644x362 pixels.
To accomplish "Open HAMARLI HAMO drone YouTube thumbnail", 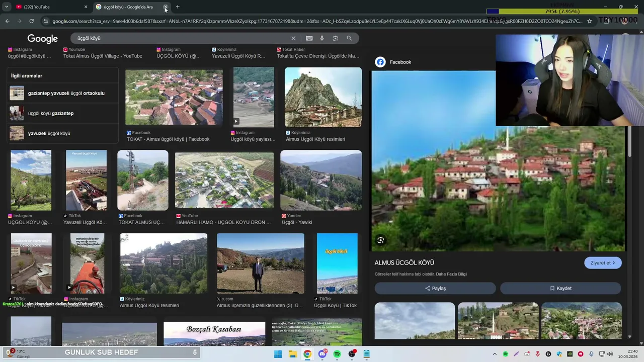I will (x=224, y=180).
